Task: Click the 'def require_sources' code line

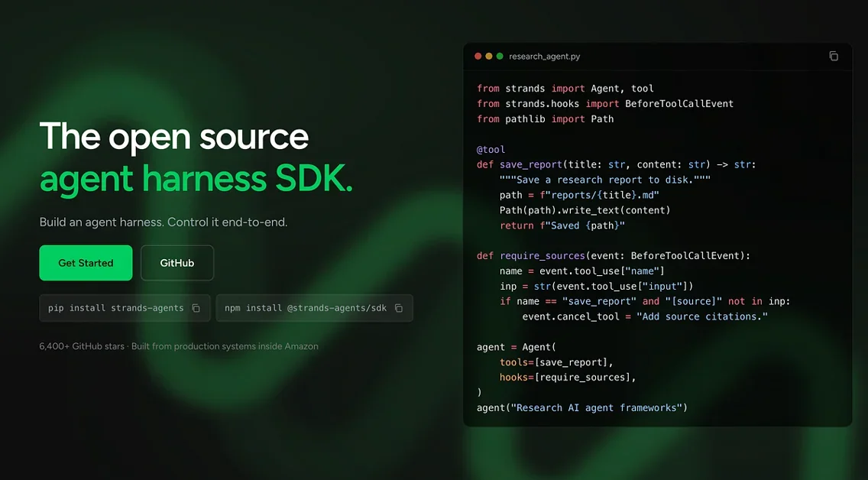Action: (614, 256)
